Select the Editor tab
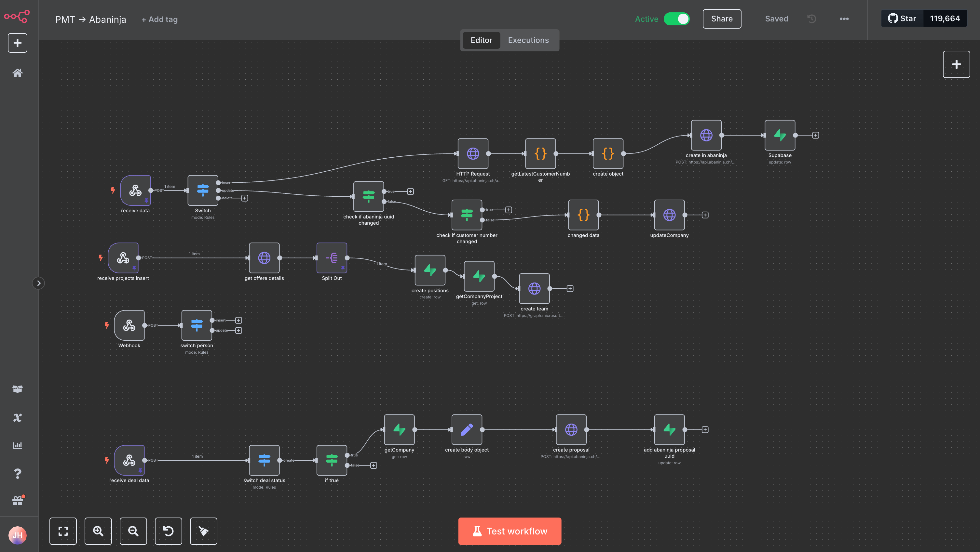The height and width of the screenshot is (552, 980). [x=481, y=40]
